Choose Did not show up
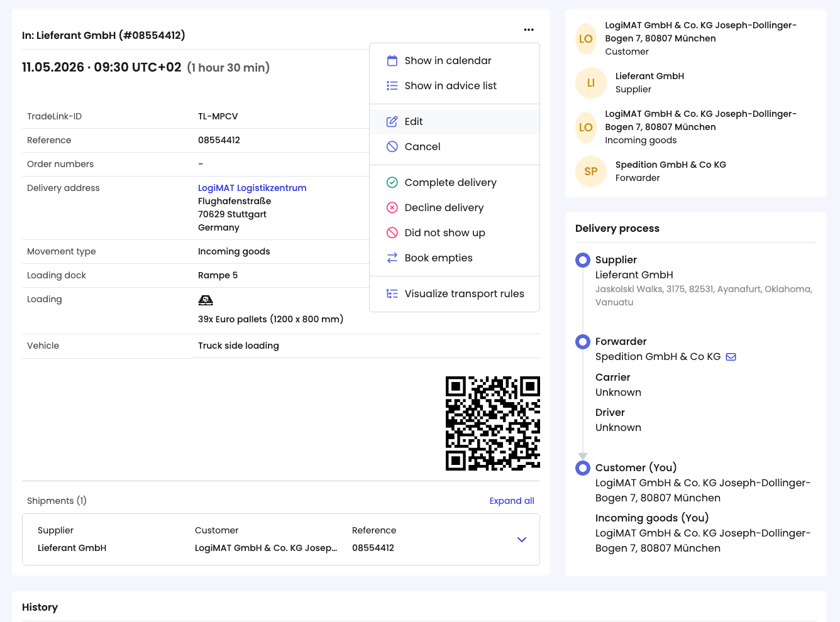Viewport: 840px width, 622px height. pos(455,233)
